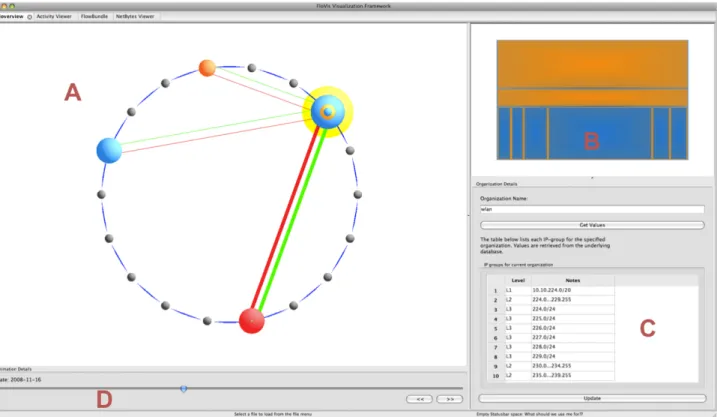Select the red node on the circle
The image size is (717, 417).
tap(251, 321)
